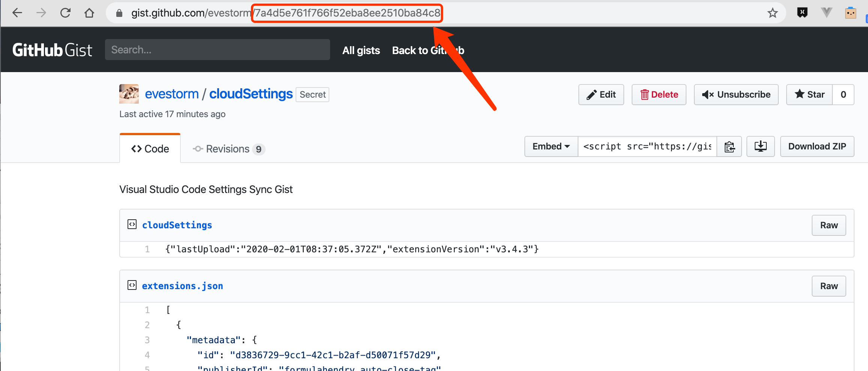Switch to the Code tab
The width and height of the screenshot is (868, 371).
pos(150,149)
